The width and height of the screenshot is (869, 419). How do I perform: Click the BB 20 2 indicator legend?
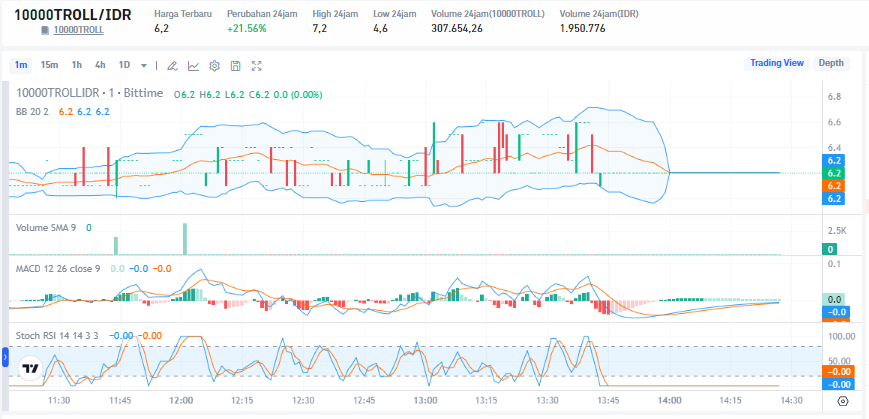click(x=32, y=111)
